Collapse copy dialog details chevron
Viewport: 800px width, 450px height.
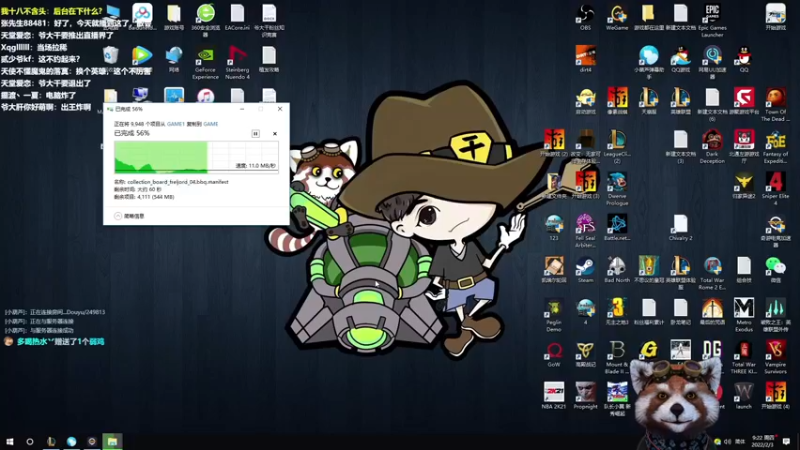click(x=118, y=216)
